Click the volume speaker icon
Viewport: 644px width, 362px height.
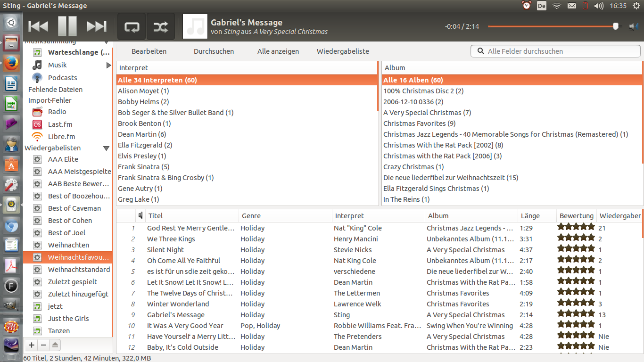point(633,26)
